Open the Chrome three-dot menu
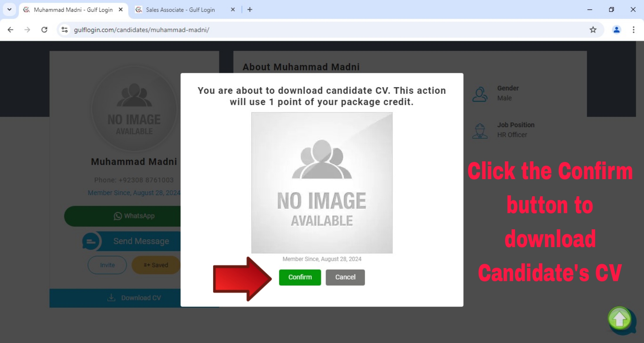Image resolution: width=644 pixels, height=343 pixels. tap(633, 30)
